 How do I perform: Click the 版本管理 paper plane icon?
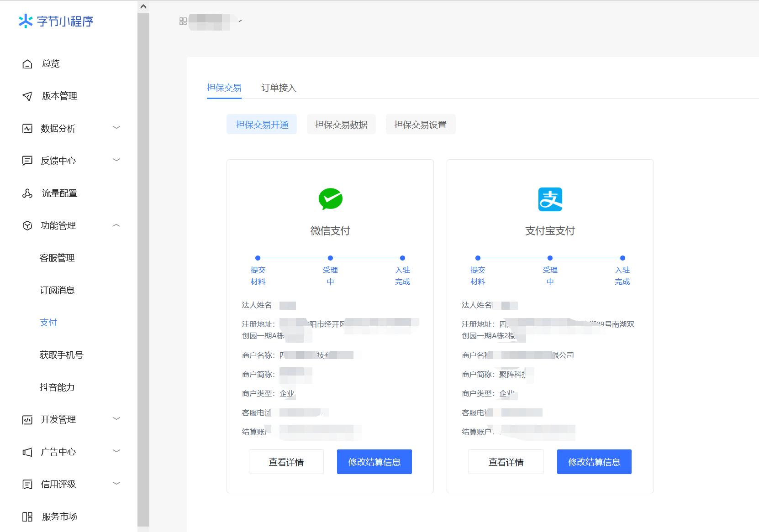point(27,96)
